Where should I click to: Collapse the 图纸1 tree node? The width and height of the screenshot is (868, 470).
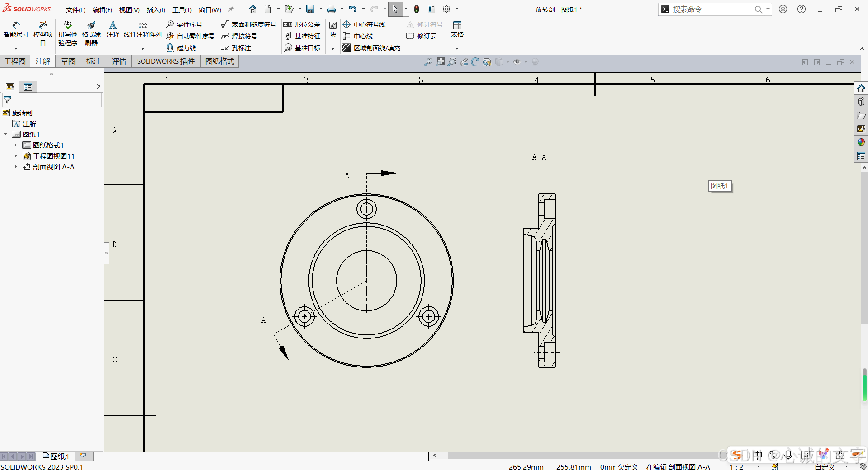coord(5,134)
